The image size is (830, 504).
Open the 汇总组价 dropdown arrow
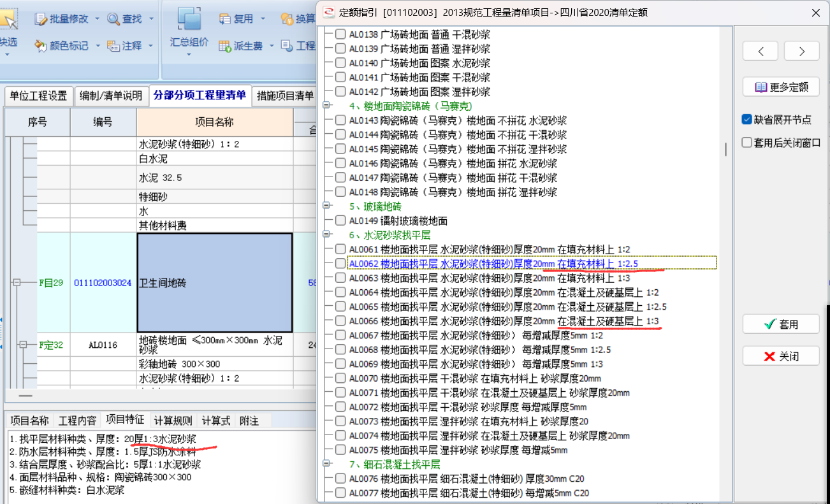click(x=189, y=55)
